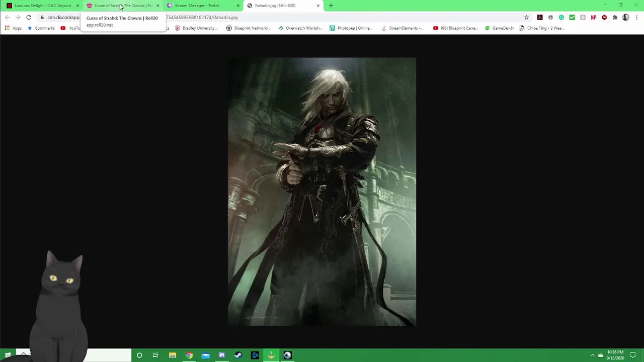Open the Overwatch Workshop bookmark
Image resolution: width=644 pixels, height=362 pixels.
point(300,28)
